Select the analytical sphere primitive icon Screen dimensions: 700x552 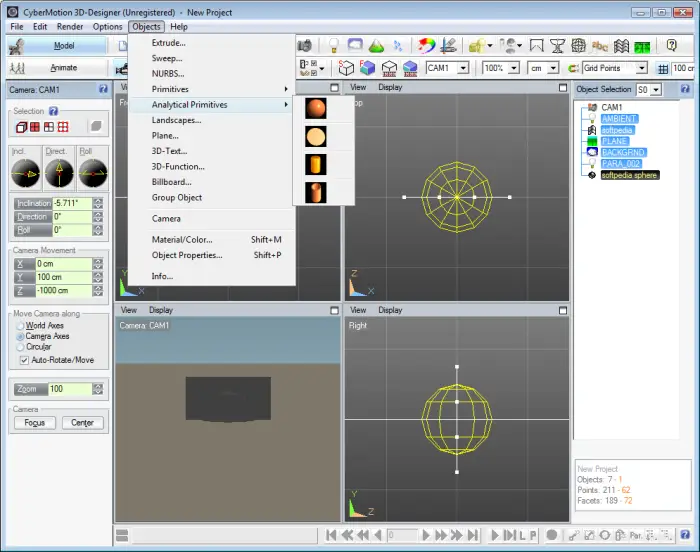pyautogui.click(x=316, y=109)
